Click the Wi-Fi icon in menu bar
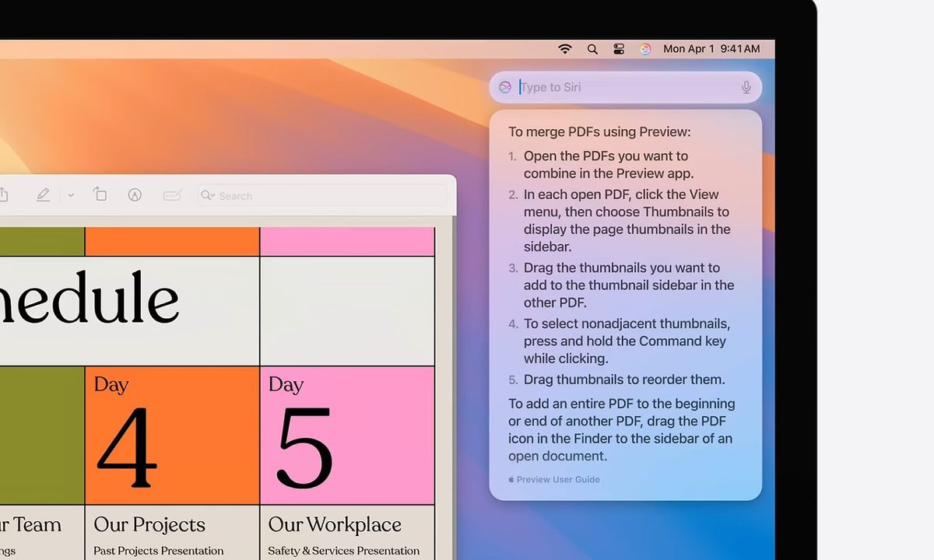The height and width of the screenshot is (560, 934). (x=565, y=49)
